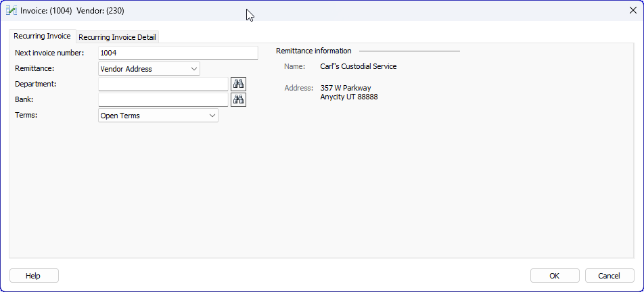The width and height of the screenshot is (644, 292).
Task: Switch to the Recurring Invoice Detail tab
Action: tap(118, 37)
